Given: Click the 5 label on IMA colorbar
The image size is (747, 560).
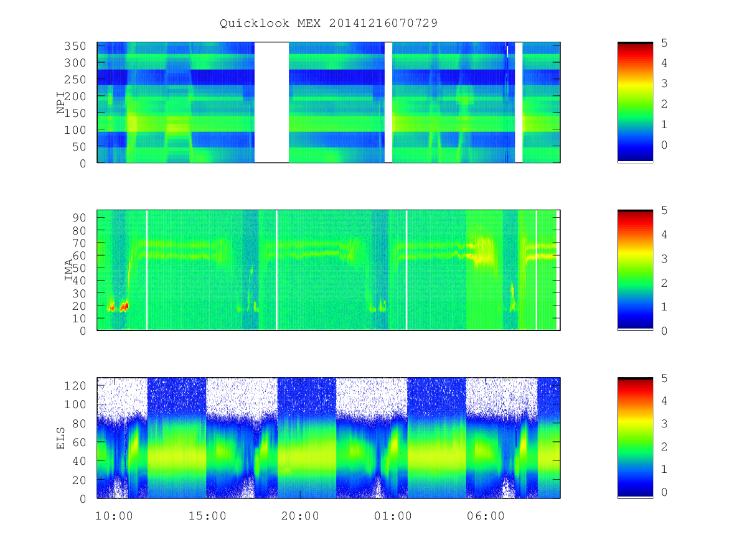Looking at the screenshot, I should (664, 210).
